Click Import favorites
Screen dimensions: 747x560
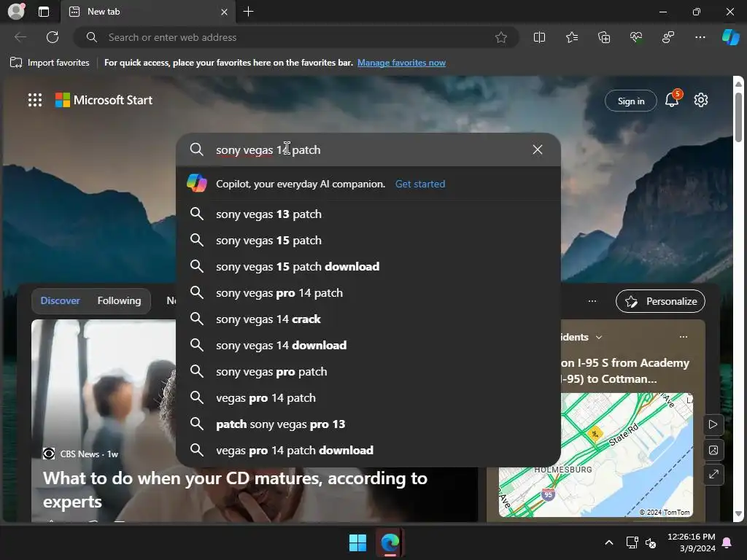(50, 63)
